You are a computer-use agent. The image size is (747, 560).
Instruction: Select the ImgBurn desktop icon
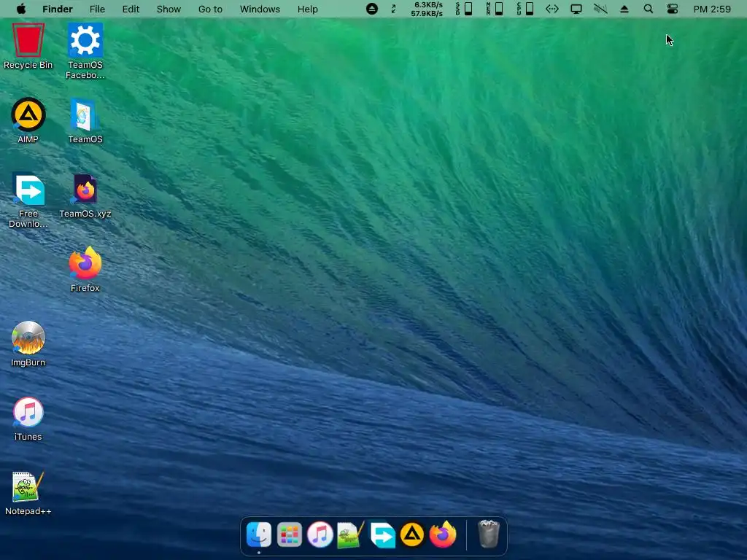(x=28, y=338)
